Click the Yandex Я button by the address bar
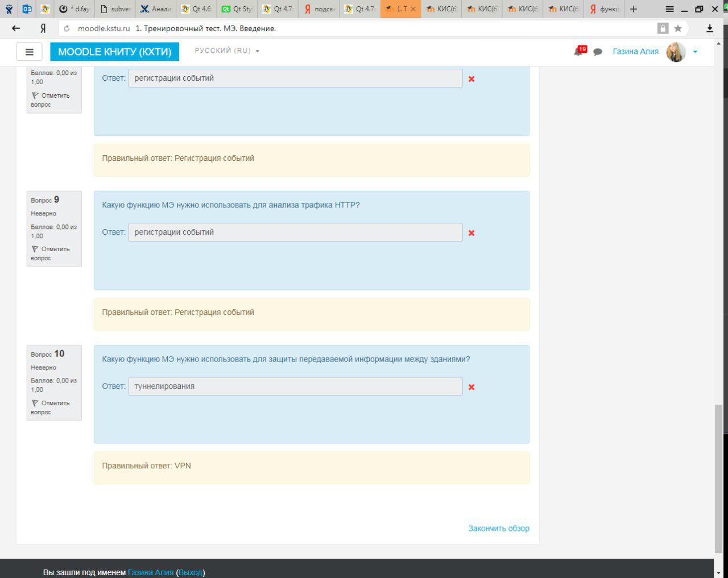Image resolution: width=728 pixels, height=578 pixels. pos(43,28)
